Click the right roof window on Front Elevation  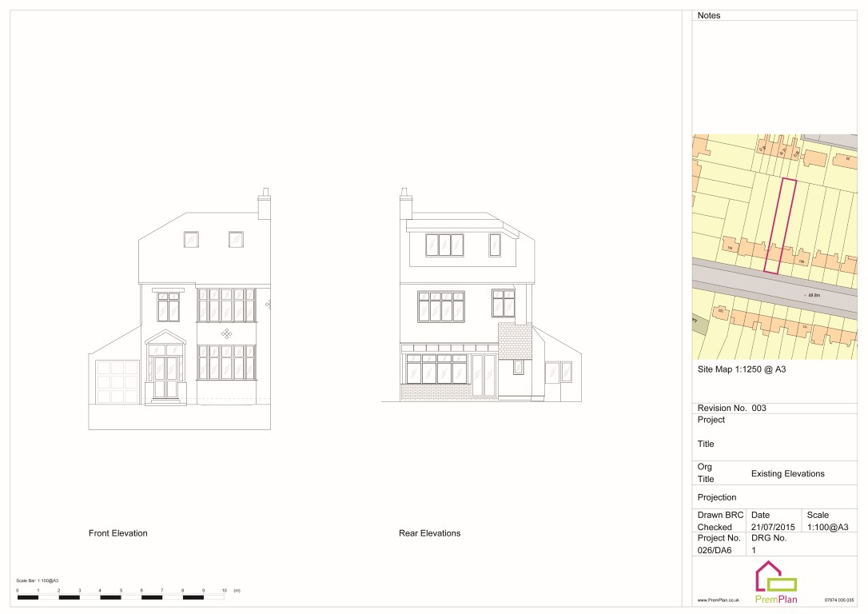(236, 239)
